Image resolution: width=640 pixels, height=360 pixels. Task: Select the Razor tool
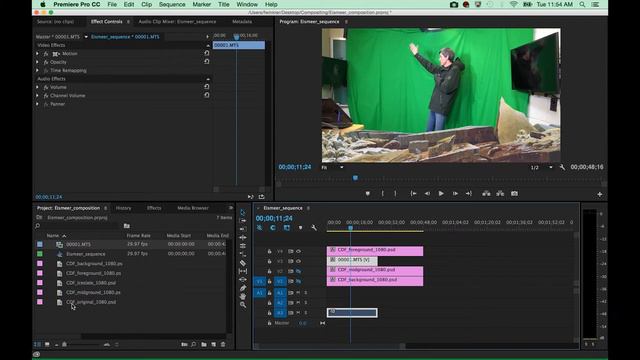click(x=242, y=263)
